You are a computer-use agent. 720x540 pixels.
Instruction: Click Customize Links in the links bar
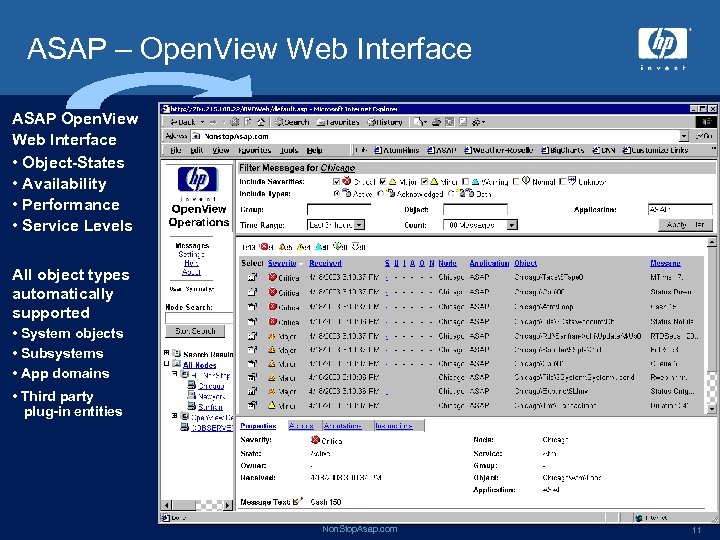655,150
